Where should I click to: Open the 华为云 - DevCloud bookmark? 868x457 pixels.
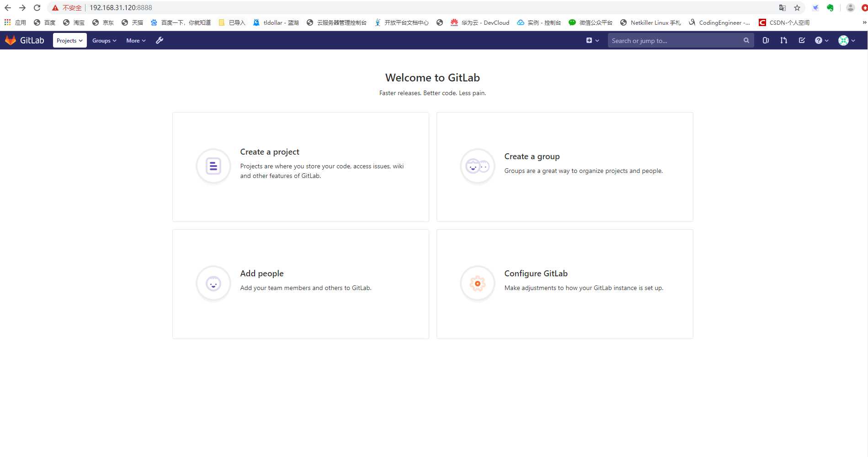point(480,22)
